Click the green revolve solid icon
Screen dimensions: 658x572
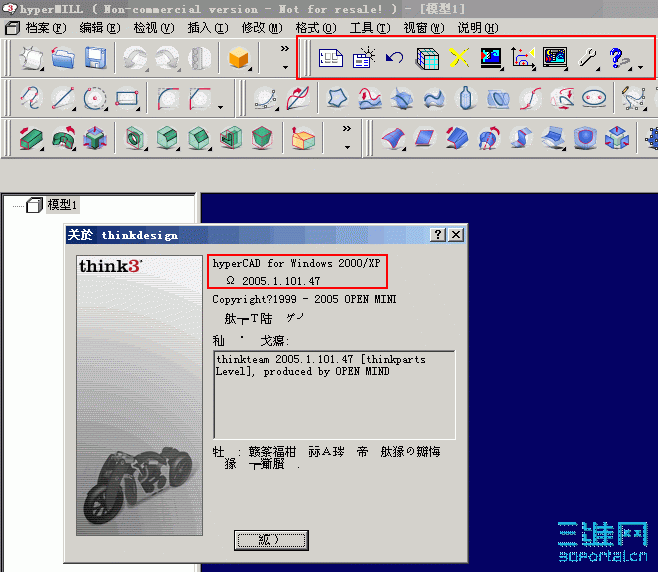tap(63, 138)
